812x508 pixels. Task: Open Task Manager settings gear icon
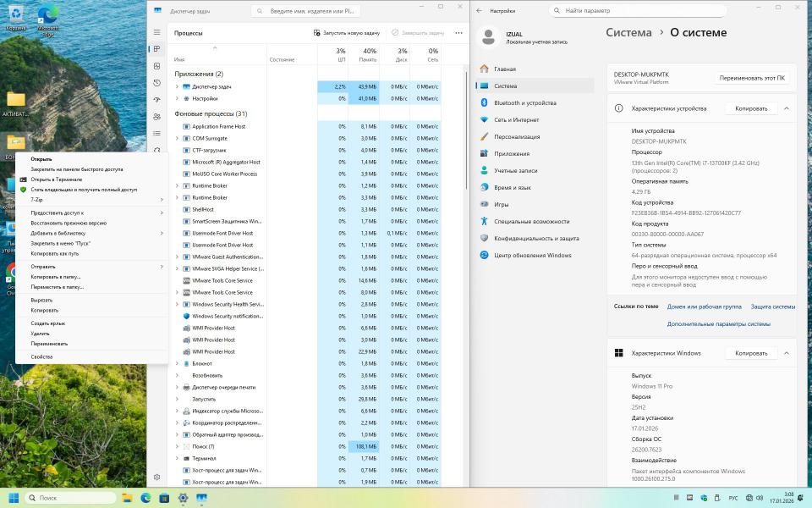pyautogui.click(x=156, y=478)
